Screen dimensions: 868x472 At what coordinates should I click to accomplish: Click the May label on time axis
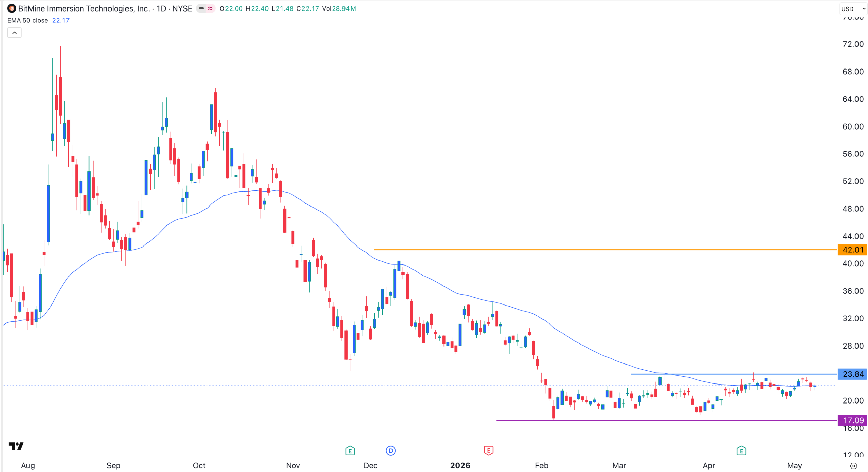(794, 465)
